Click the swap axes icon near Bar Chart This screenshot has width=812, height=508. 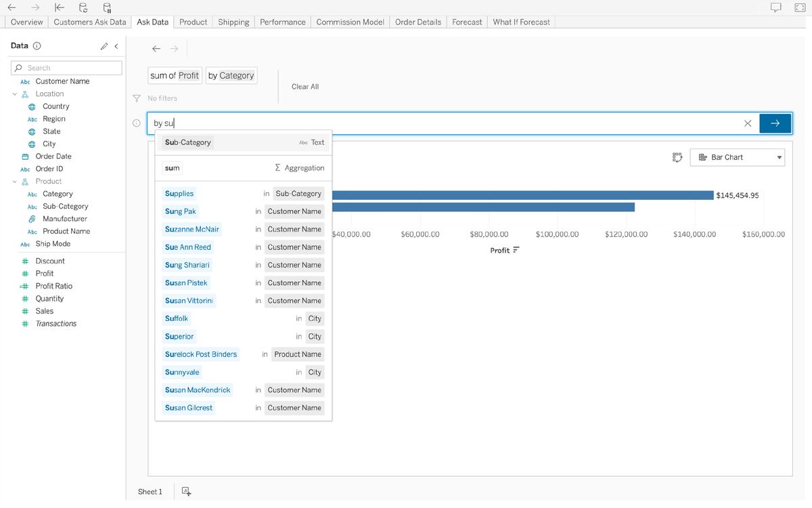pyautogui.click(x=677, y=157)
